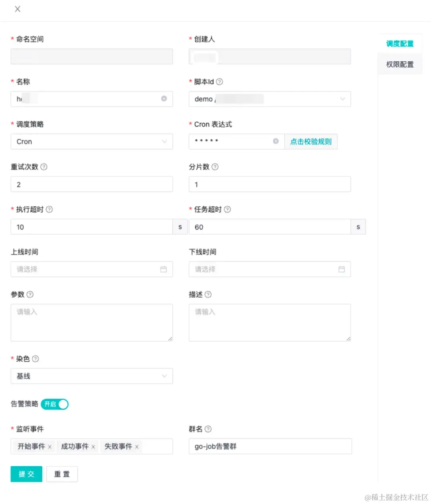Show help tooltip for 分片数
Viewport: 431px width, 504px height.
tap(215, 167)
